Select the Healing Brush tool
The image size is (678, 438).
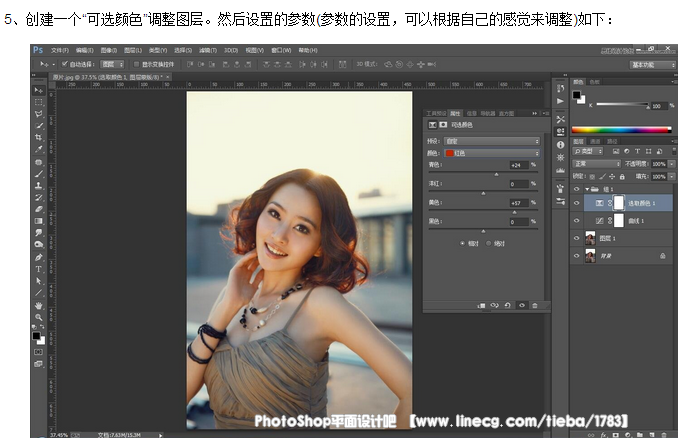pos(38,162)
